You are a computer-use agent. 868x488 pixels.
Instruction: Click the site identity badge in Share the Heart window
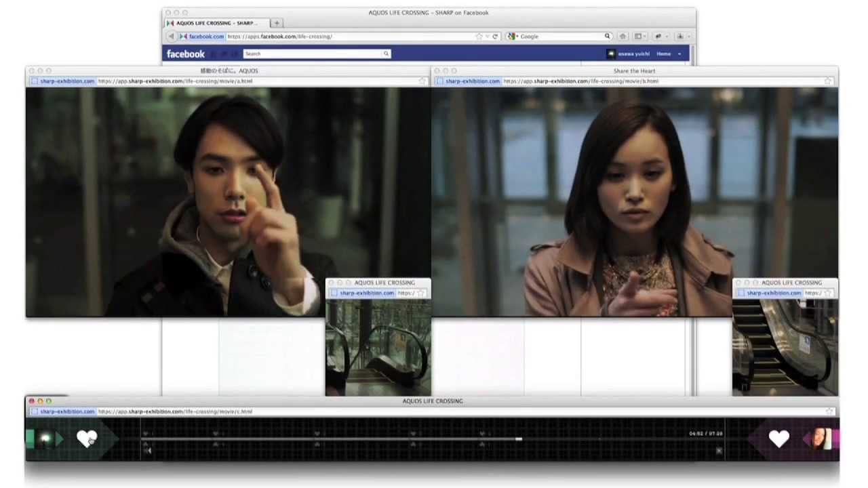[x=468, y=81]
